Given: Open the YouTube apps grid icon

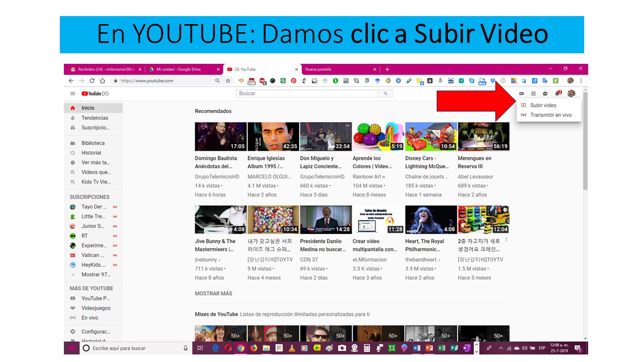Looking at the screenshot, I should tap(533, 94).
